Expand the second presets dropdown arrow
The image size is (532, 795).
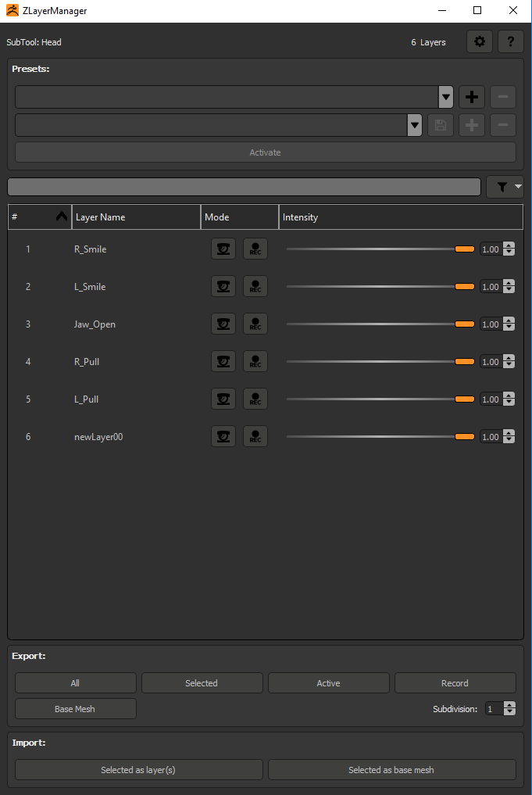[x=415, y=125]
